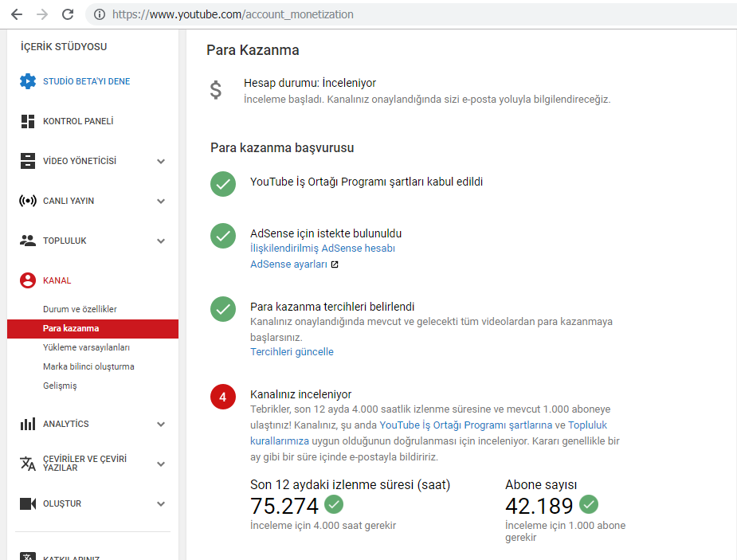Click the Topluluk people icon
The height and width of the screenshot is (560, 737).
(28, 241)
